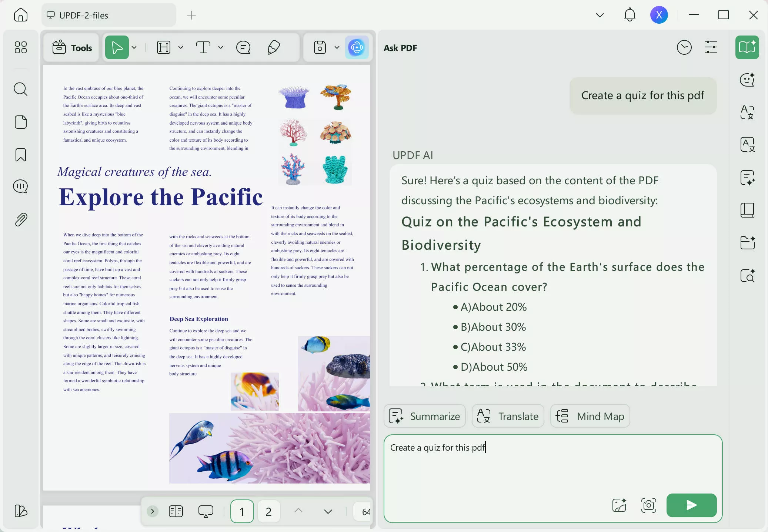
Task: Jump to page 2 in the page navigator
Action: (x=268, y=511)
